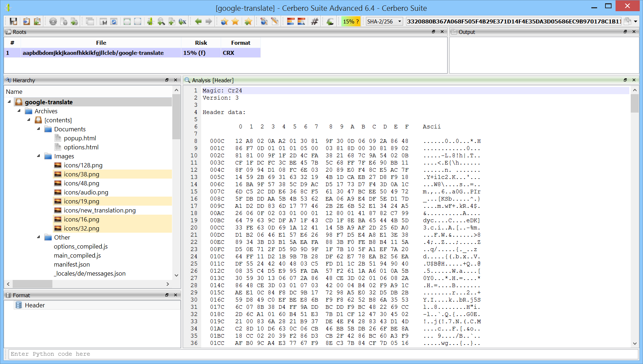The image size is (643, 364).
Task: Click the magnifier search toolbar icon
Action: coord(161,22)
